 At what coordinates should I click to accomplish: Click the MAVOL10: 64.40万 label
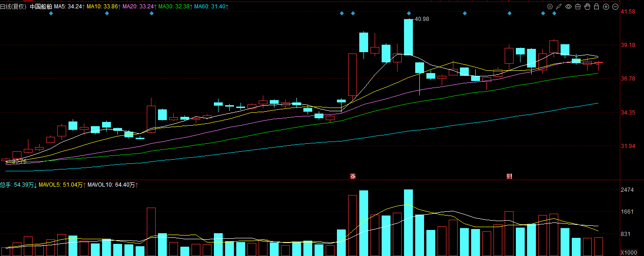113,185
